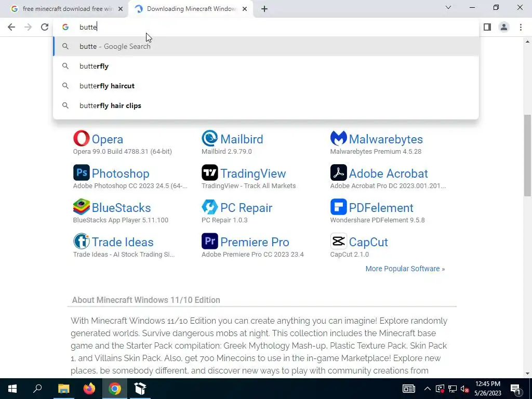The width and height of the screenshot is (532, 399).
Task: Open the Photoshop software link
Action: 121,174
